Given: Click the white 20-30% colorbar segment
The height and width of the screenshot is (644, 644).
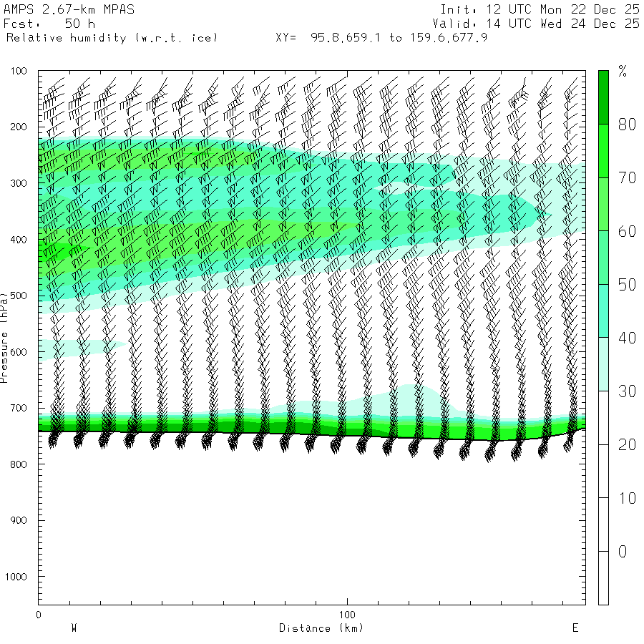Looking at the screenshot, I should tap(603, 418).
